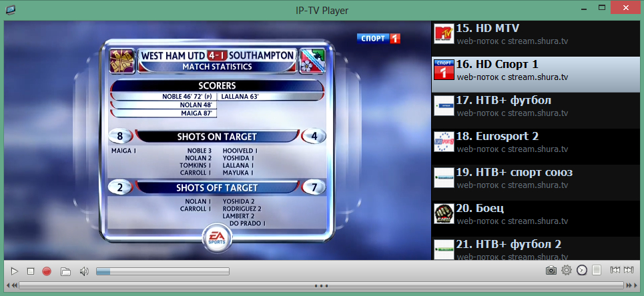644x296 pixels.
Task: Close the IP-TV Player window
Action: (x=626, y=7)
